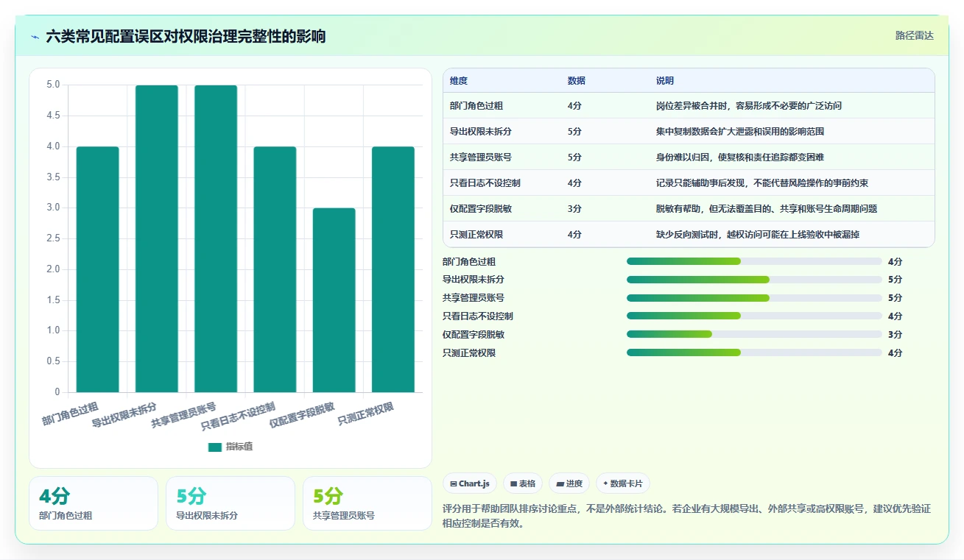
Task: Click the lightning icon beside the title
Action: coord(35,37)
